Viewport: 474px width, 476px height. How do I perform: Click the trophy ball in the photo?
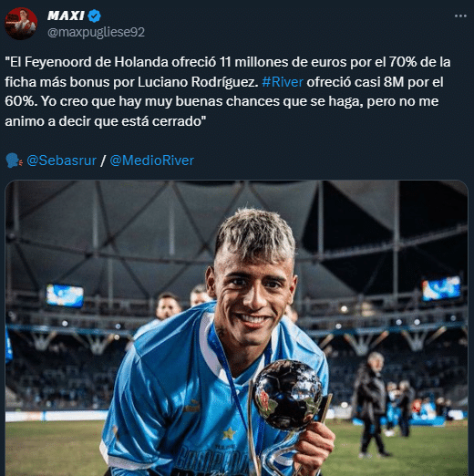[288, 395]
